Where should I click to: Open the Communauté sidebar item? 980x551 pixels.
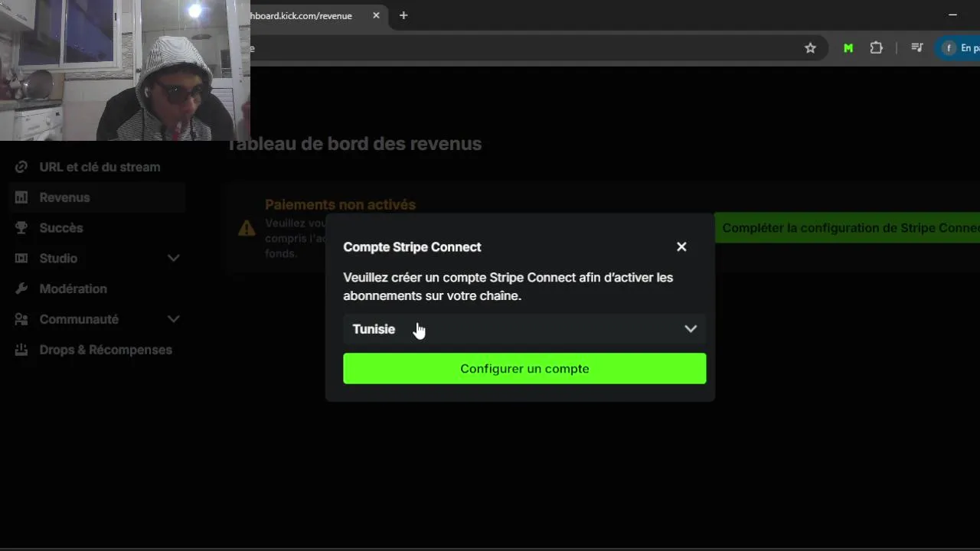pos(79,320)
